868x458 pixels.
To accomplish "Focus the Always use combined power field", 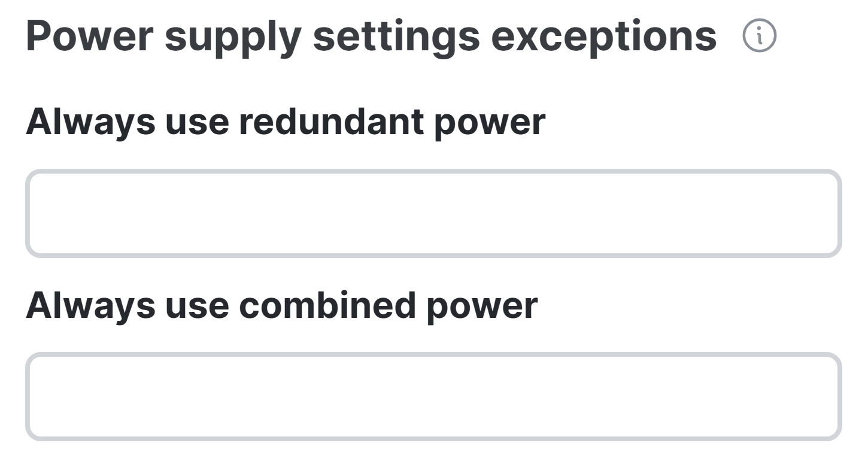I will pos(433,397).
